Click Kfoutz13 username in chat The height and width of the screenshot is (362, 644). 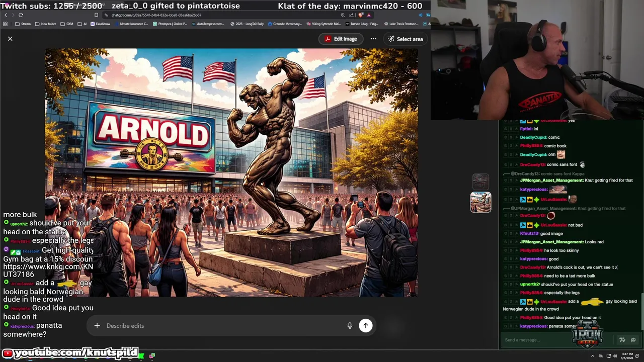click(x=530, y=233)
